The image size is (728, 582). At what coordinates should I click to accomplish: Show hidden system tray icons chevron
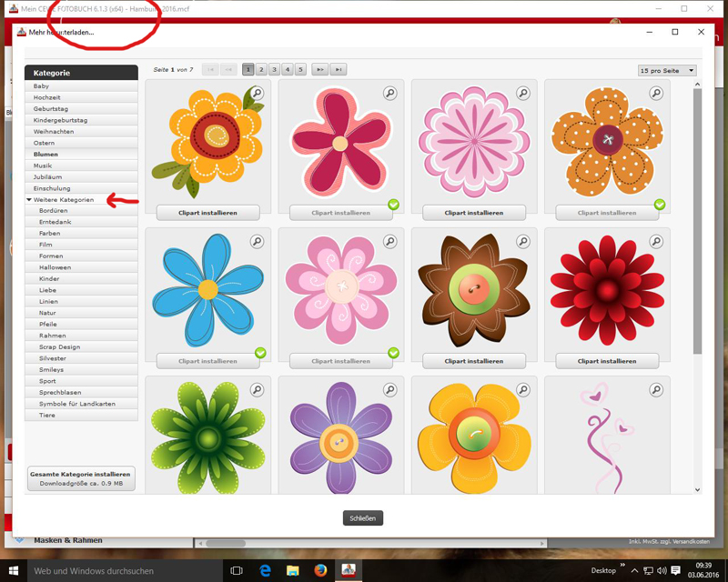pyautogui.click(x=634, y=570)
